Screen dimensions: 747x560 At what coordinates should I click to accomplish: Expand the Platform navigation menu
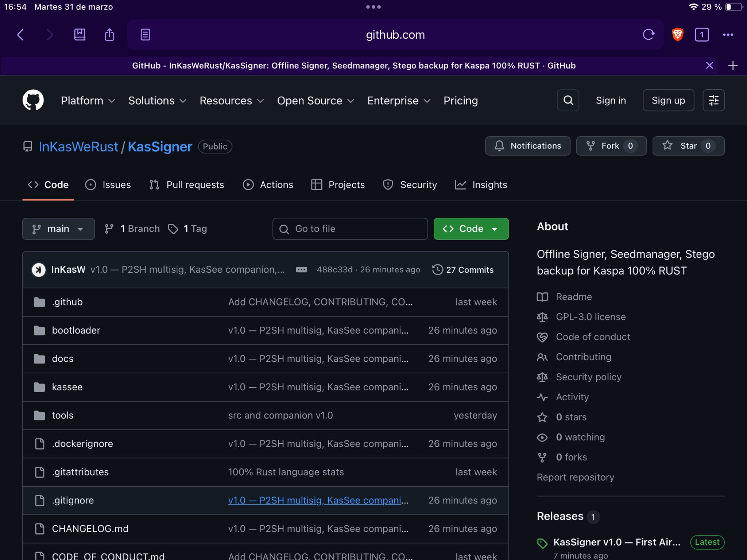(x=88, y=101)
